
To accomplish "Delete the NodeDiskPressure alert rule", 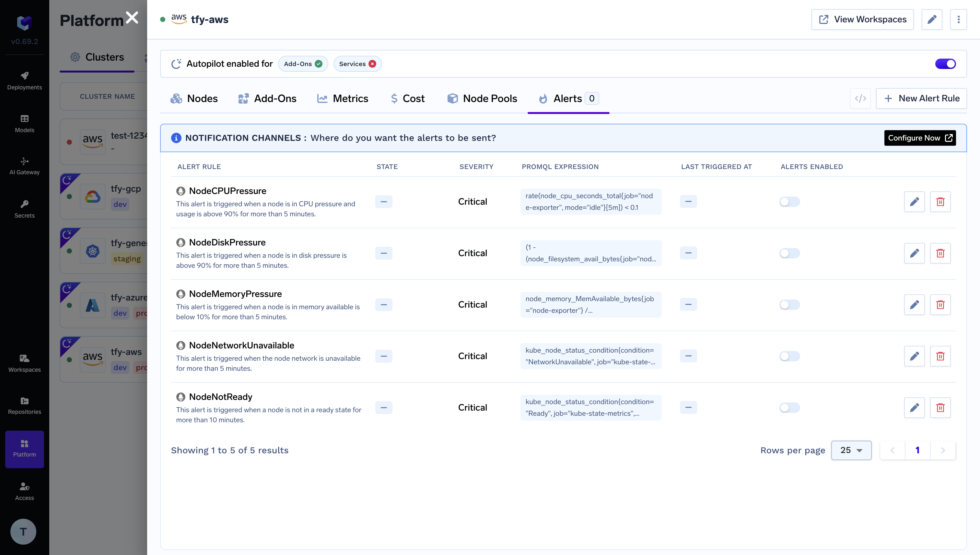I will point(940,253).
